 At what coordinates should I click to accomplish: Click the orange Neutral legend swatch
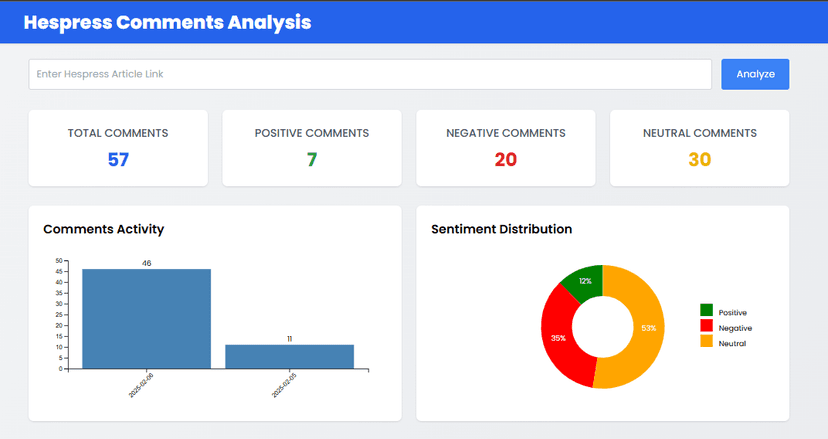click(707, 341)
